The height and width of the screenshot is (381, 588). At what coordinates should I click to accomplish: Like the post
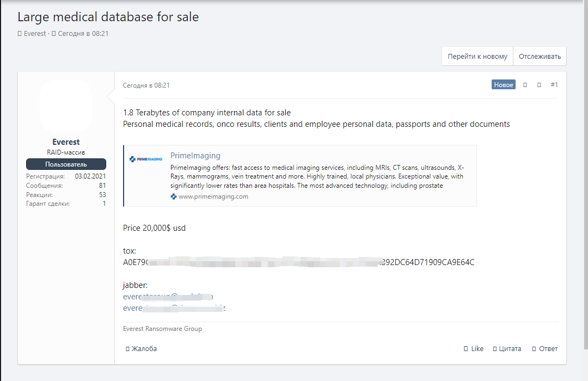click(x=474, y=349)
